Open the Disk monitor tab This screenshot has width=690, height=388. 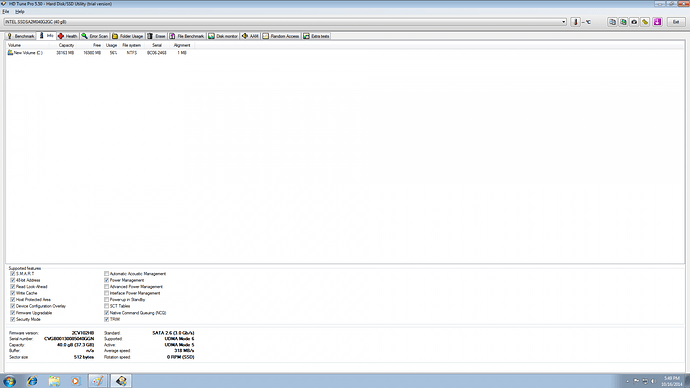(223, 36)
